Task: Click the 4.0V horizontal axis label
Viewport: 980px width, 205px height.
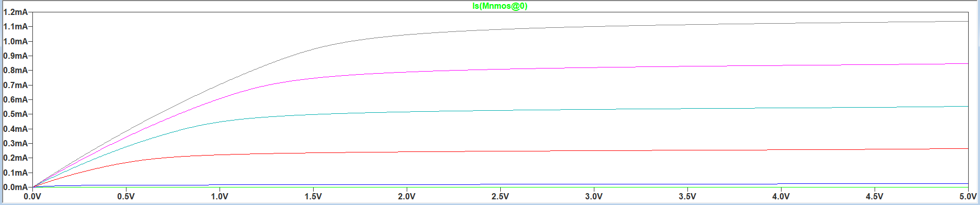Action: [x=781, y=196]
